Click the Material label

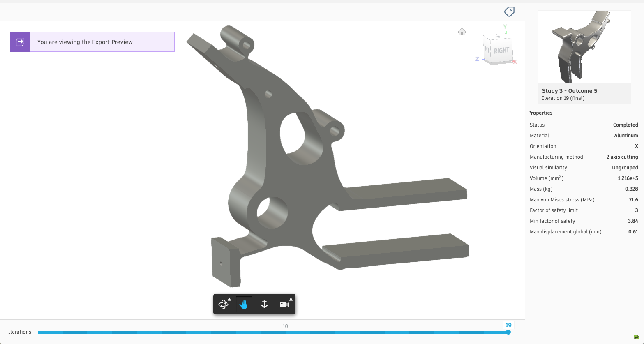[539, 136]
